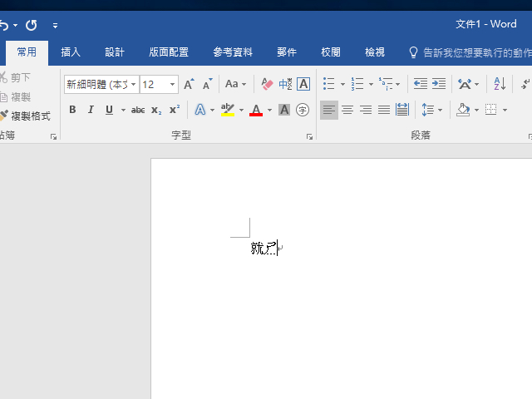Click Justify alignment icon
Image resolution: width=532 pixels, height=399 pixels.
(x=384, y=110)
